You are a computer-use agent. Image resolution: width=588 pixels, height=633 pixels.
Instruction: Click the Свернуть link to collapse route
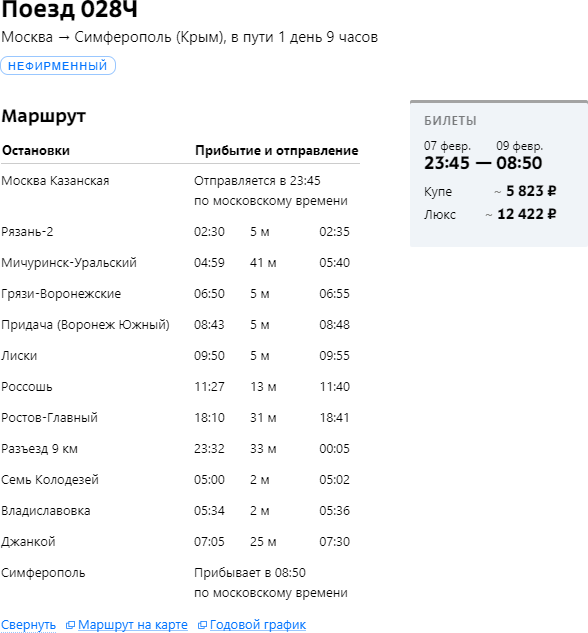pos(28,625)
